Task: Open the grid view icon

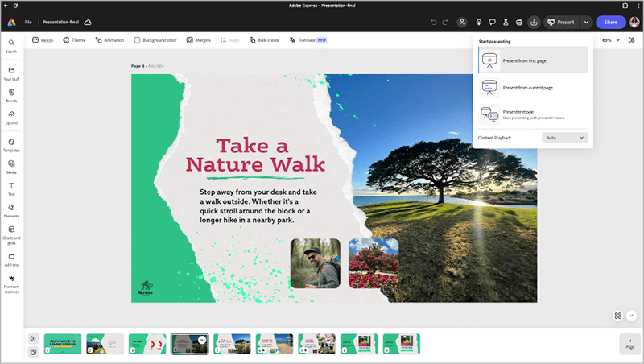Action: point(617,316)
